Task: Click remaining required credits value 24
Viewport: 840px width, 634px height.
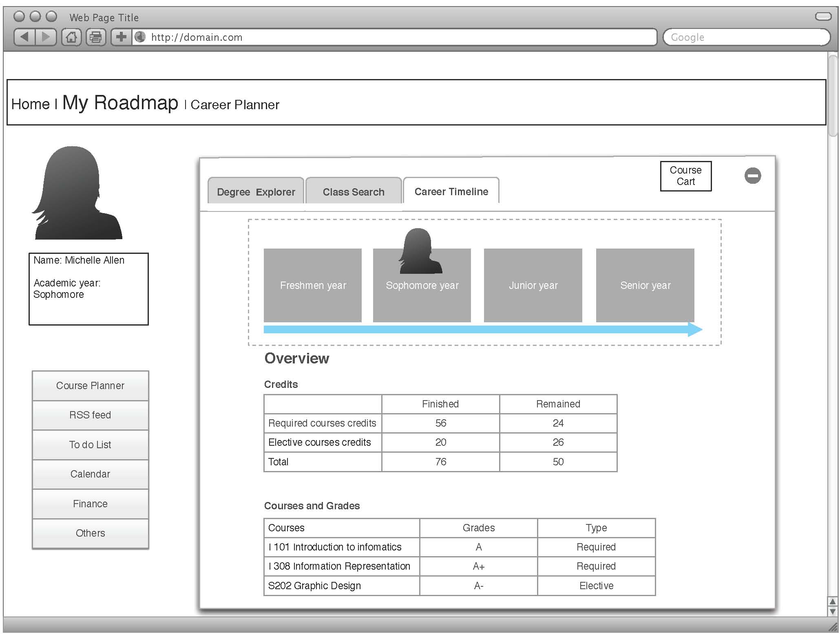Action: coord(558,423)
